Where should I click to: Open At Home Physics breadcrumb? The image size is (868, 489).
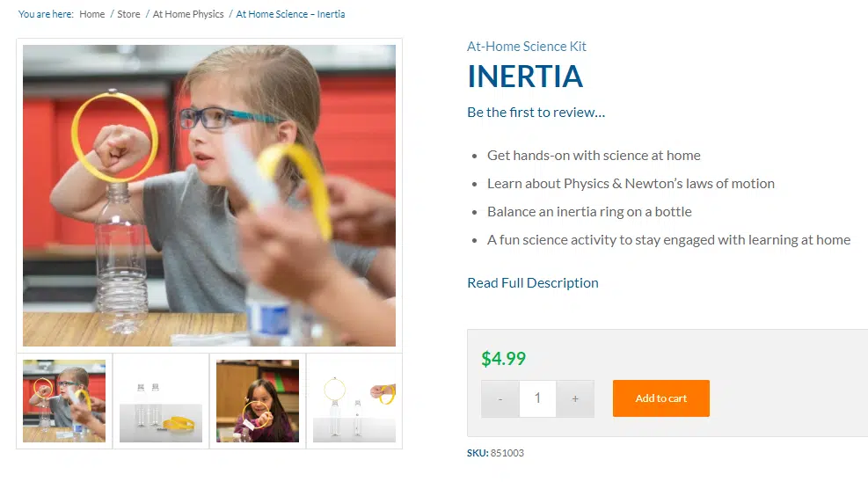(188, 14)
